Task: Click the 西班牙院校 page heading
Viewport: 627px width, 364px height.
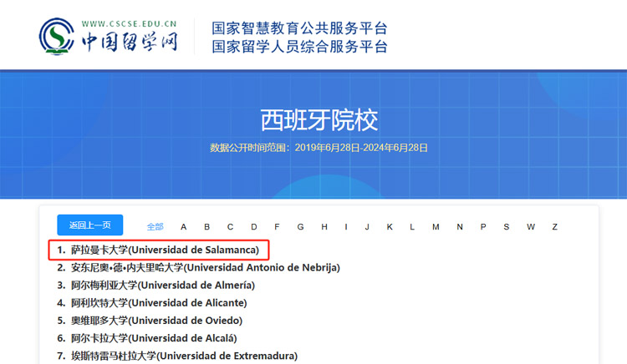Action: pyautogui.click(x=319, y=120)
